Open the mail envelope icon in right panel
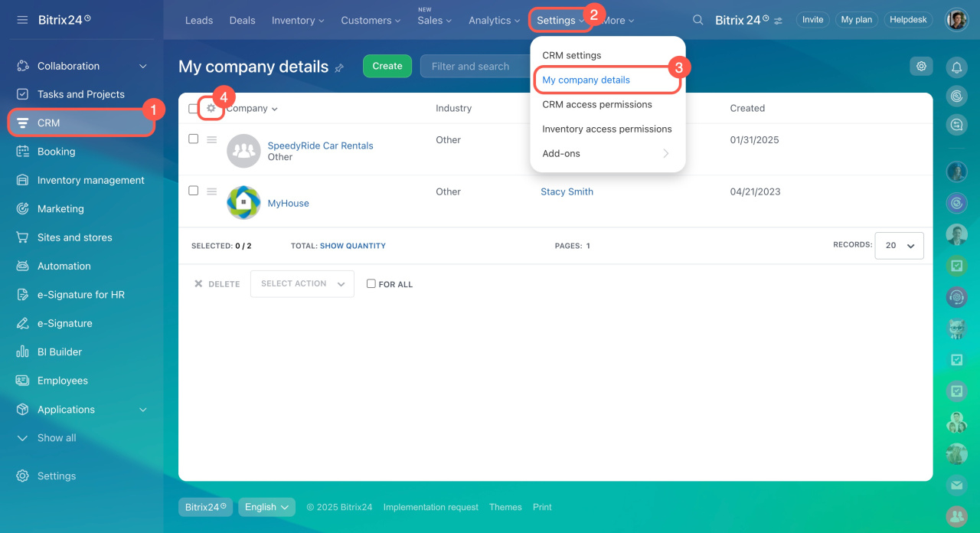Viewport: 980px width, 533px height. (x=956, y=485)
